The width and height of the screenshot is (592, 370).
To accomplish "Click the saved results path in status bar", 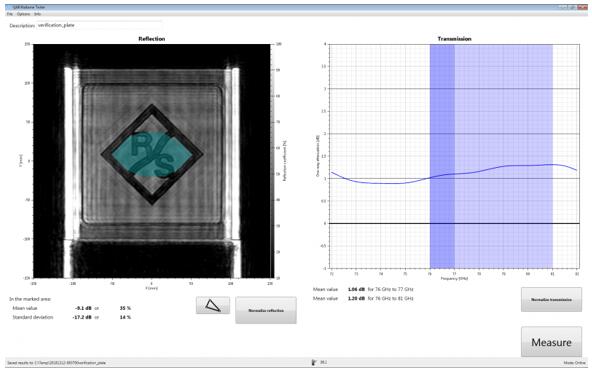I will tap(57, 363).
